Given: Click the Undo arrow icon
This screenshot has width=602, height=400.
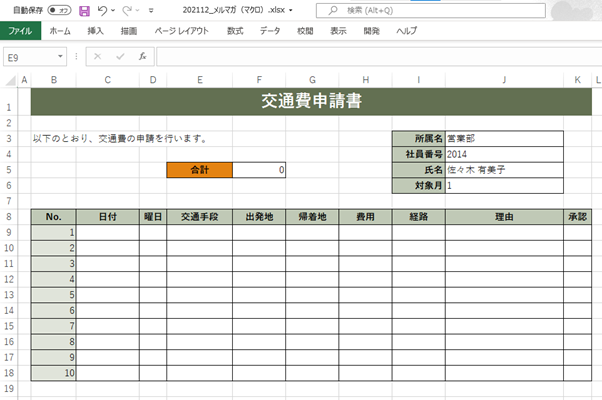Looking at the screenshot, I should tap(102, 10).
